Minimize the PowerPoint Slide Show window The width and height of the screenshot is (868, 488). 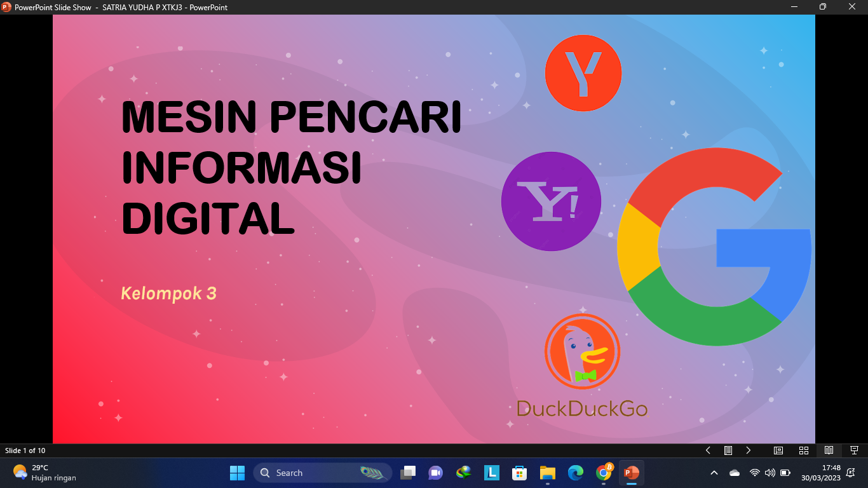794,7
